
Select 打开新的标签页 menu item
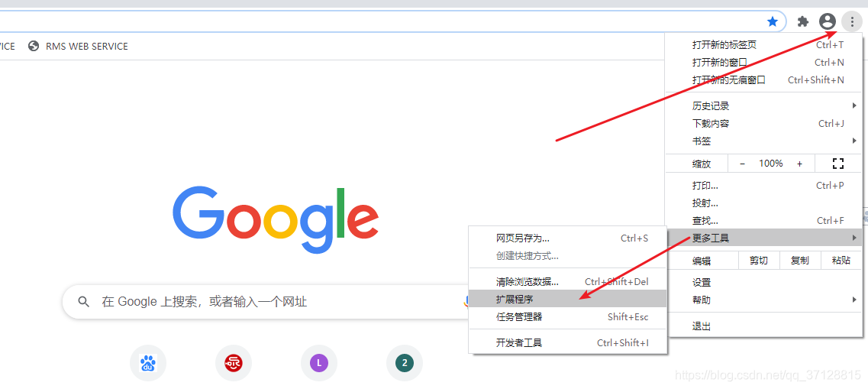[763, 45]
